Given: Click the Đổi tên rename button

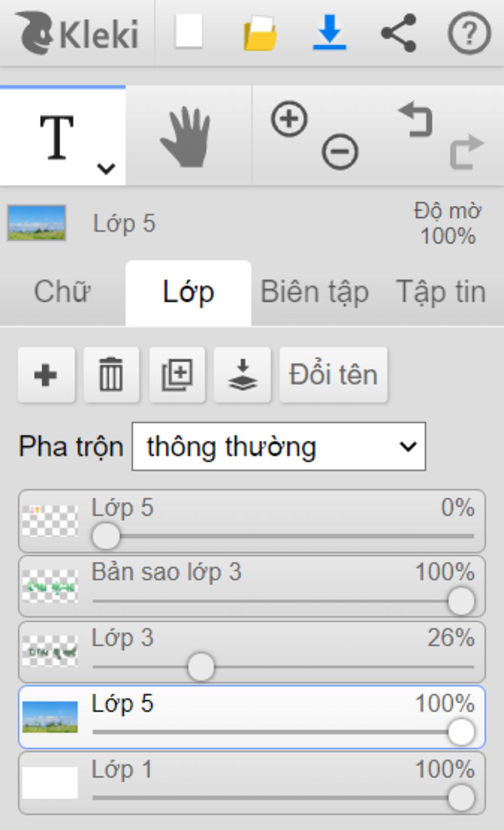Looking at the screenshot, I should [x=334, y=375].
